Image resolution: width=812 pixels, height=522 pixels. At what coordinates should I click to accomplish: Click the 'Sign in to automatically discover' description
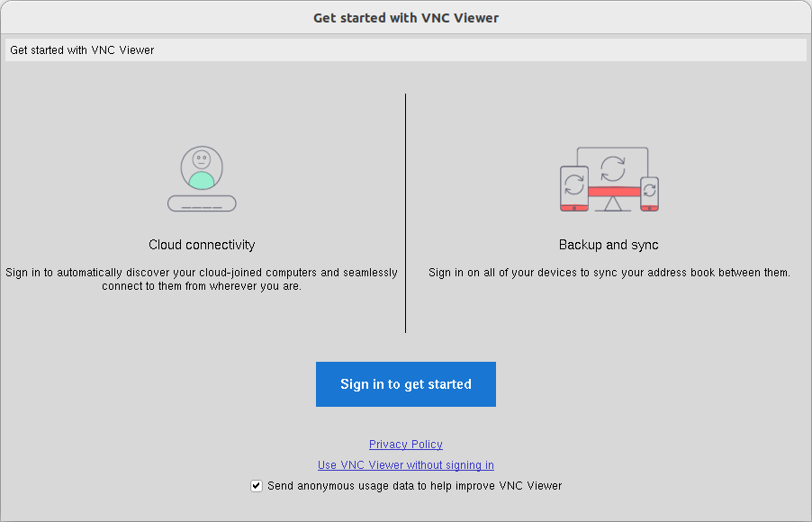click(202, 279)
